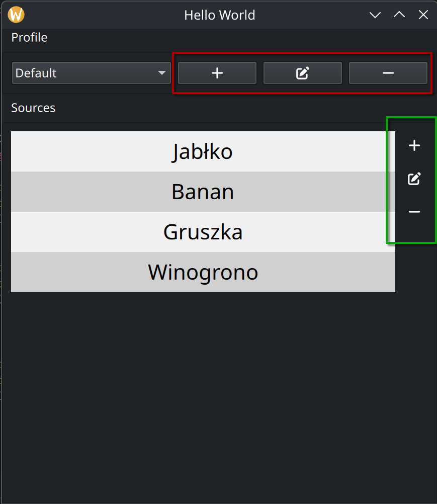Image resolution: width=437 pixels, height=504 pixels.
Task: Select Winogrono from the sources list
Action: click(x=203, y=272)
